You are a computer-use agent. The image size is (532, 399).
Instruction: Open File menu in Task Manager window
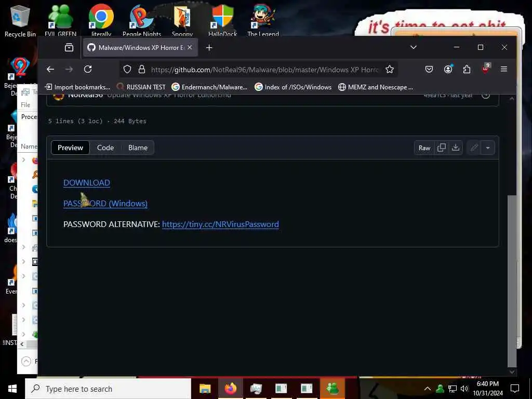25,105
